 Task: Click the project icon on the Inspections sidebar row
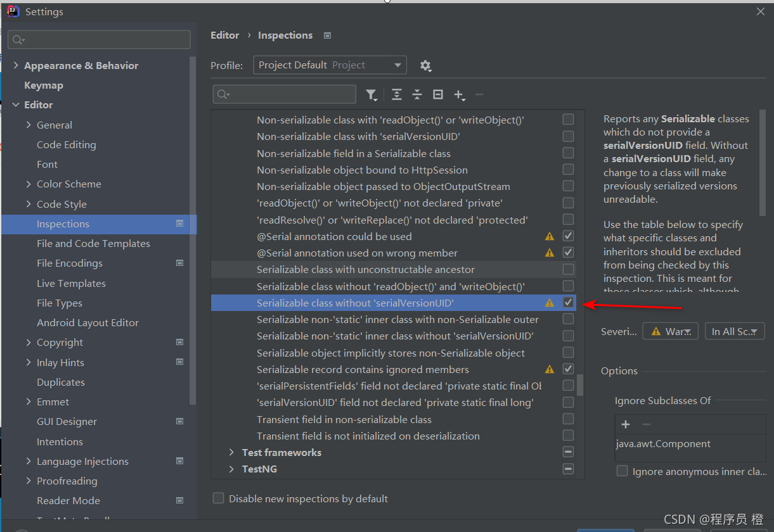pyautogui.click(x=180, y=224)
